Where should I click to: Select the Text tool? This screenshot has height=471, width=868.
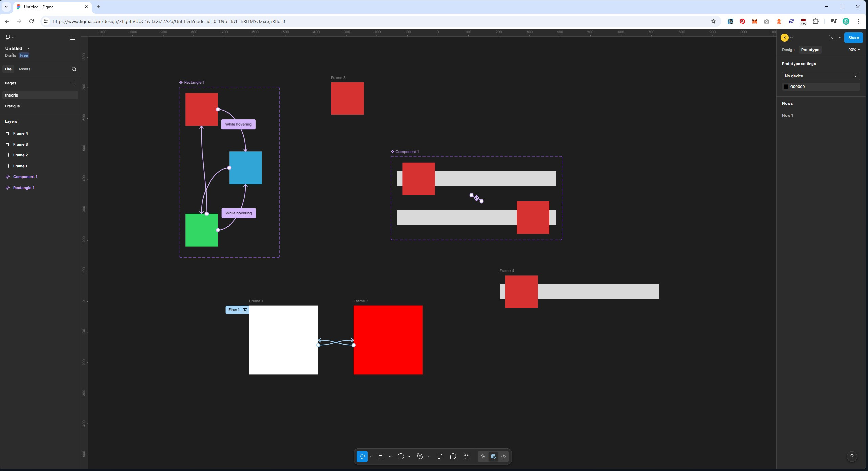click(x=439, y=456)
